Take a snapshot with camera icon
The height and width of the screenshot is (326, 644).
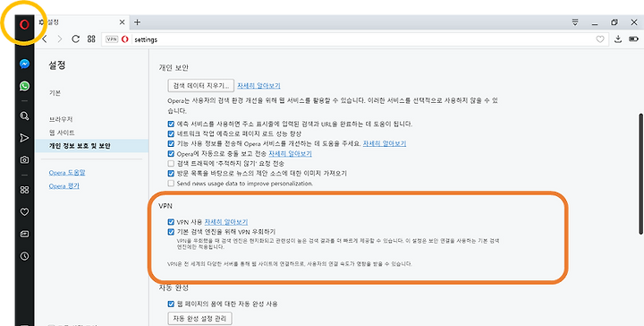pyautogui.click(x=25, y=159)
